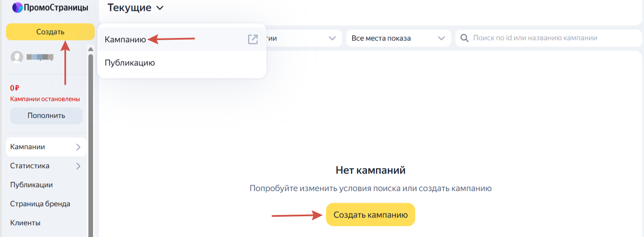Select Публикацию from the create menu
Screen dimensions: 644x237
tap(130, 63)
